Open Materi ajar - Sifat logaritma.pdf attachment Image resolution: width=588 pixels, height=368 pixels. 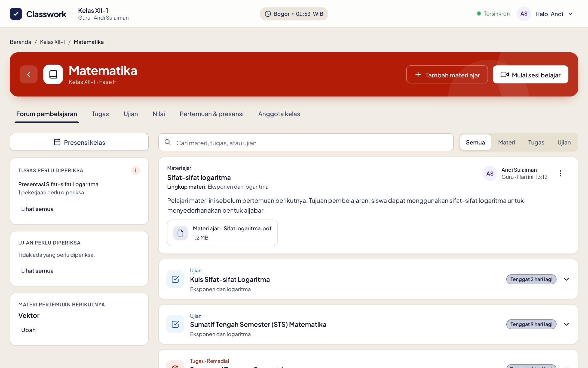(x=222, y=233)
